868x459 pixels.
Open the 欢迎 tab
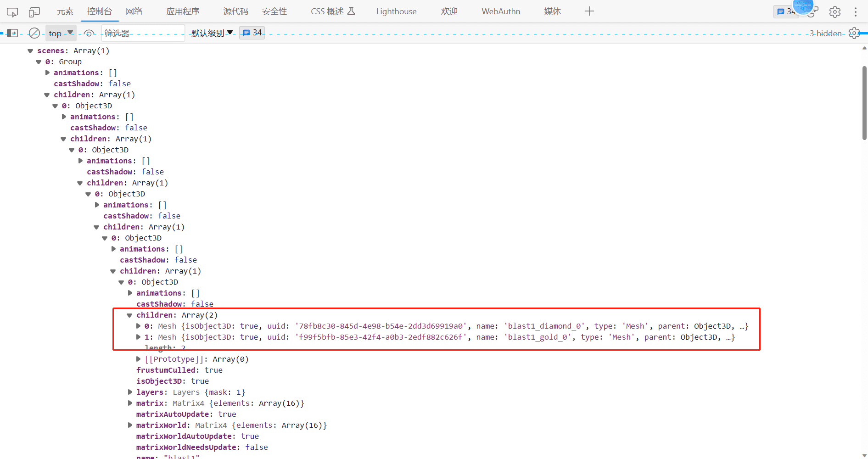(449, 11)
